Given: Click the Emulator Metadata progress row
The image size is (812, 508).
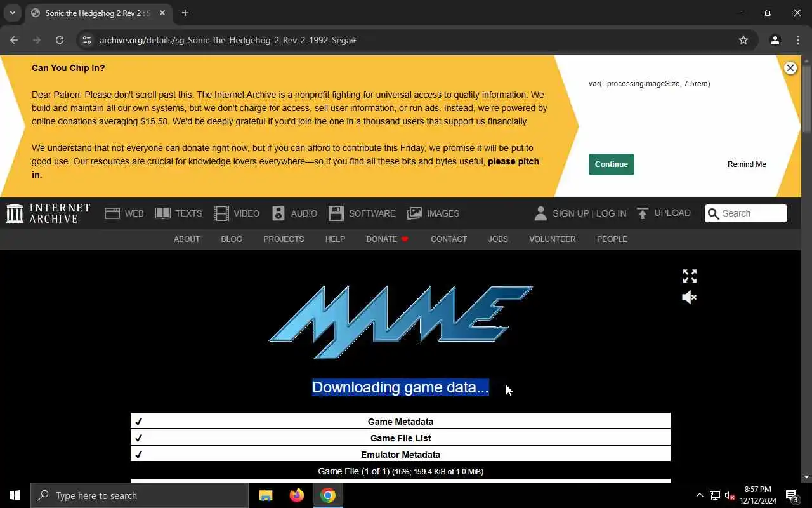Looking at the screenshot, I should [x=400, y=455].
